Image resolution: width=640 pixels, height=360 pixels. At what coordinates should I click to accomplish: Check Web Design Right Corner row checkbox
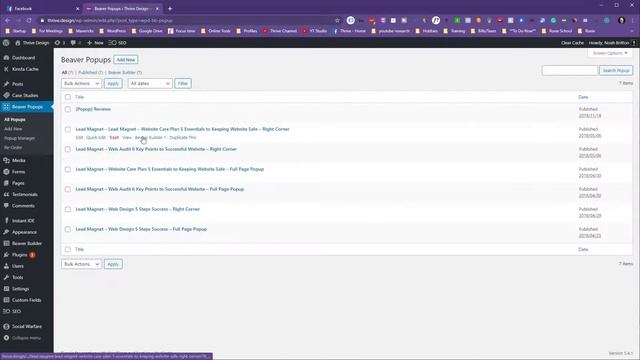point(68,209)
